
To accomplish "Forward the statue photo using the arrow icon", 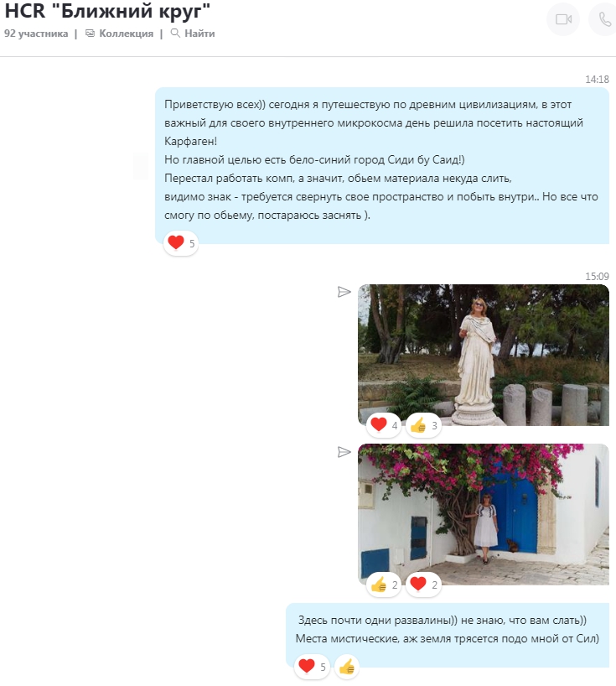I will [344, 292].
